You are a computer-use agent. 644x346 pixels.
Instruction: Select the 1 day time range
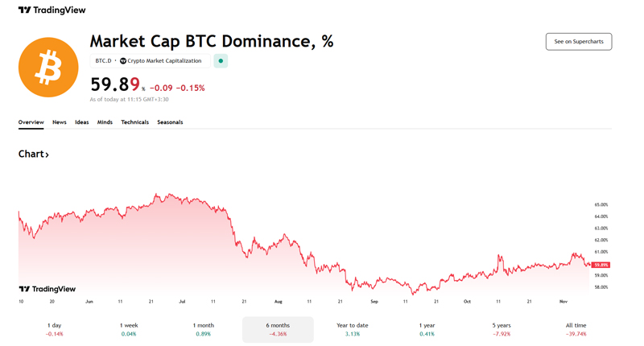[x=55, y=329]
